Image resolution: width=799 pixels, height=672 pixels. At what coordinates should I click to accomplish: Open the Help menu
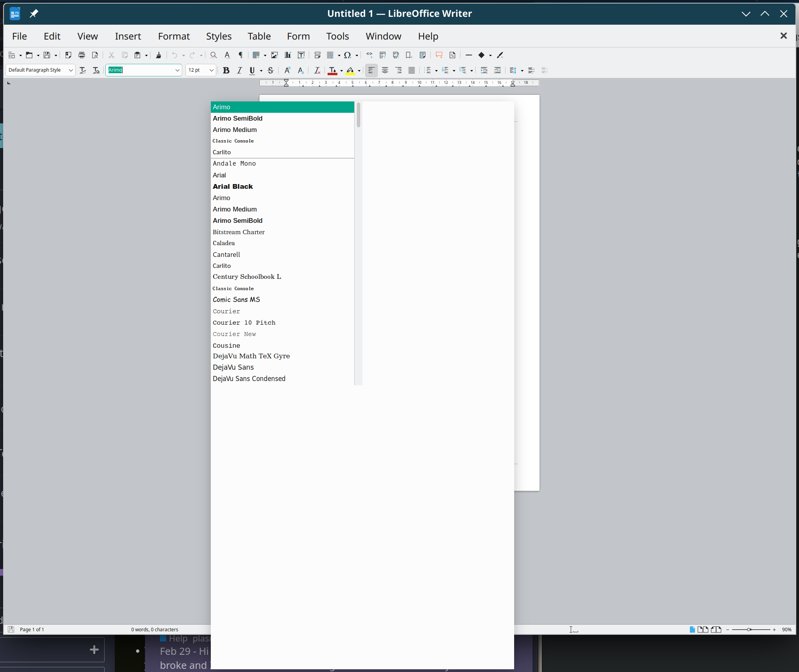click(x=428, y=36)
